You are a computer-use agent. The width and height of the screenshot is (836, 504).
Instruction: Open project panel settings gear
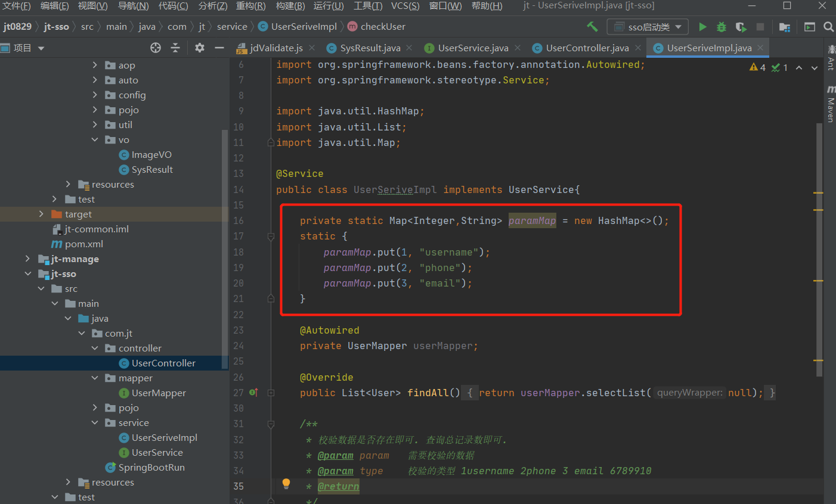[200, 48]
